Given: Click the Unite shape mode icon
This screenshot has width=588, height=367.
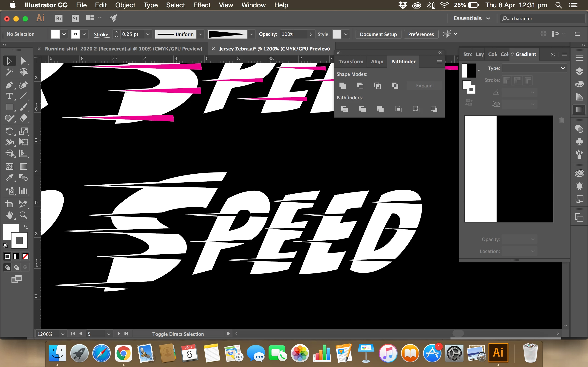Looking at the screenshot, I should 343,86.
